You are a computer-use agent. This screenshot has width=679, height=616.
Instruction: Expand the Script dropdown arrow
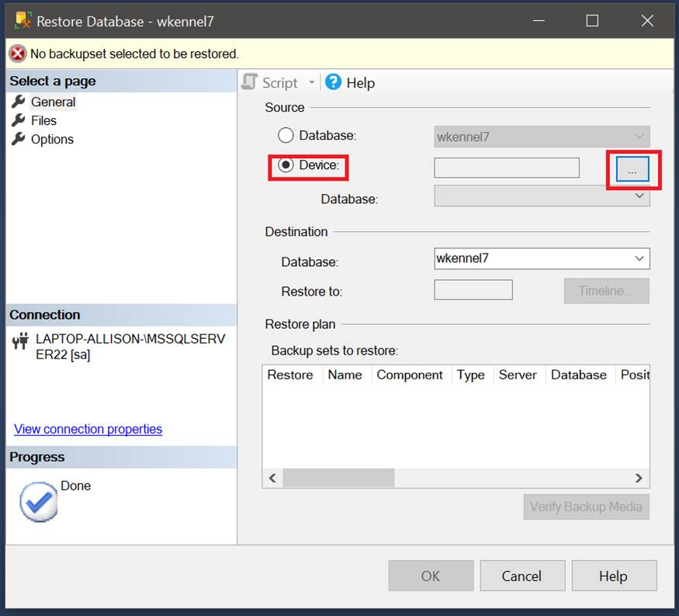tap(312, 82)
